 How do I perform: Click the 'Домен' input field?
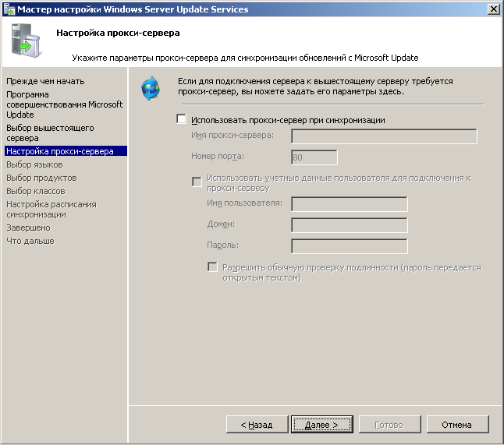tap(350, 225)
